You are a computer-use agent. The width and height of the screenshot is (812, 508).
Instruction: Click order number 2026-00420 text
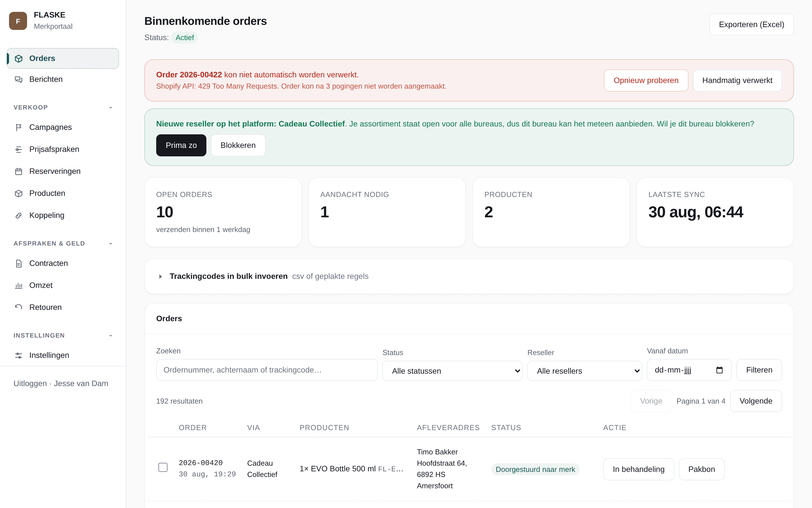201,463
